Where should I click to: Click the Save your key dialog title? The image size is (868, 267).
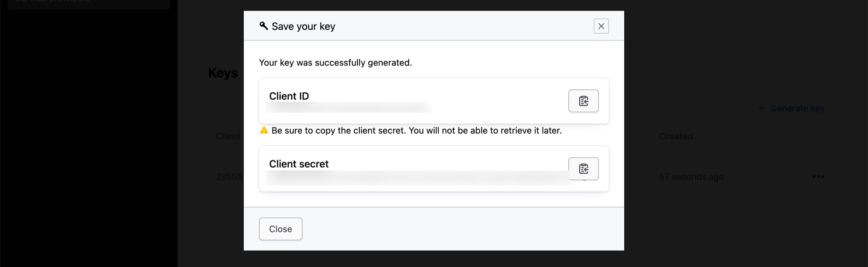click(x=303, y=26)
